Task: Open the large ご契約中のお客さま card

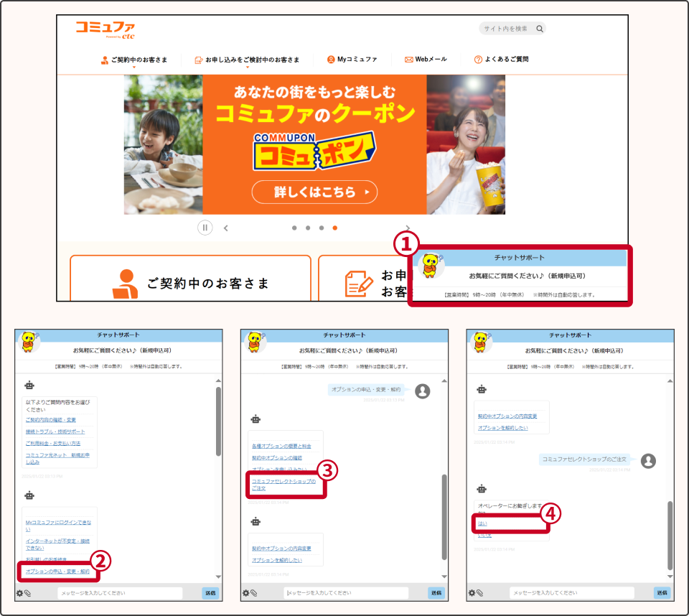Action: coord(190,279)
